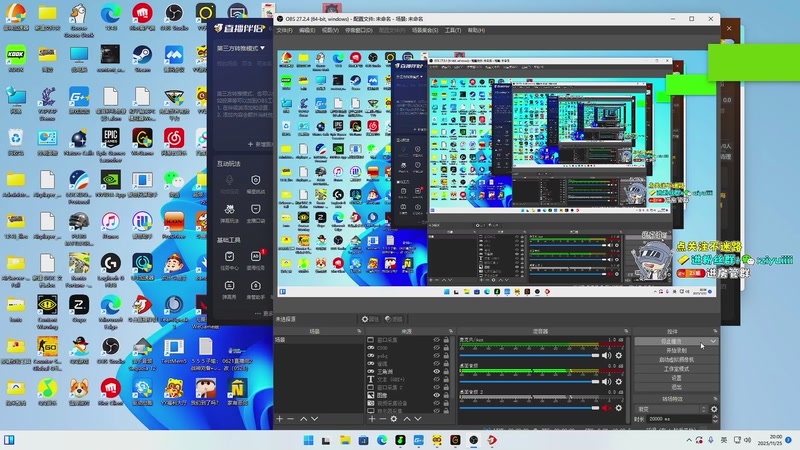Open the 编辑(E) menu in OBS

point(307,31)
